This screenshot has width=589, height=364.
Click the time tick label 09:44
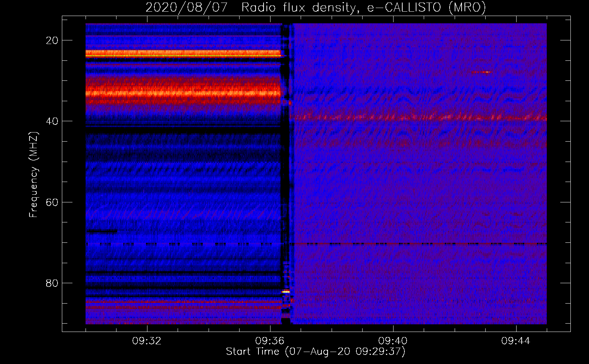click(516, 341)
